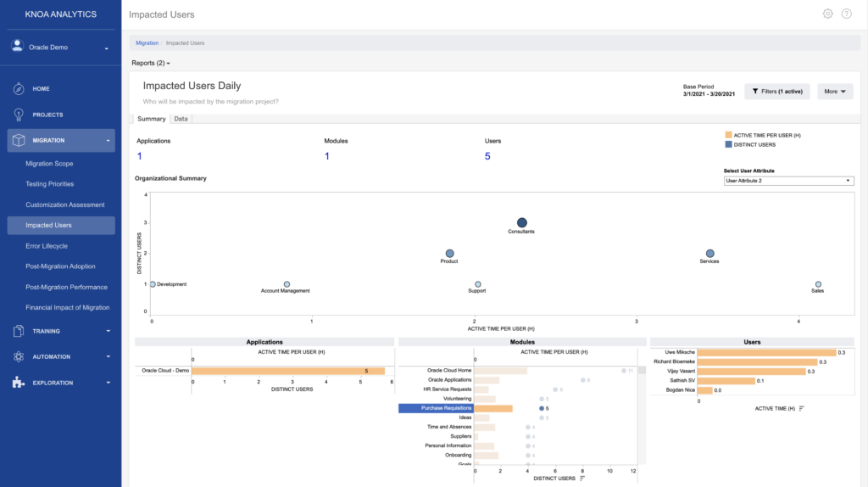The image size is (868, 487).
Task: Click the Consultants bubble in scatter chart
Action: [522, 223]
